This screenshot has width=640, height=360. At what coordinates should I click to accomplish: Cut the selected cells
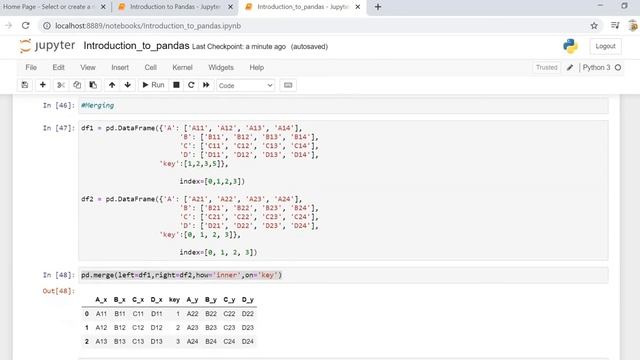pyautogui.click(x=61, y=85)
